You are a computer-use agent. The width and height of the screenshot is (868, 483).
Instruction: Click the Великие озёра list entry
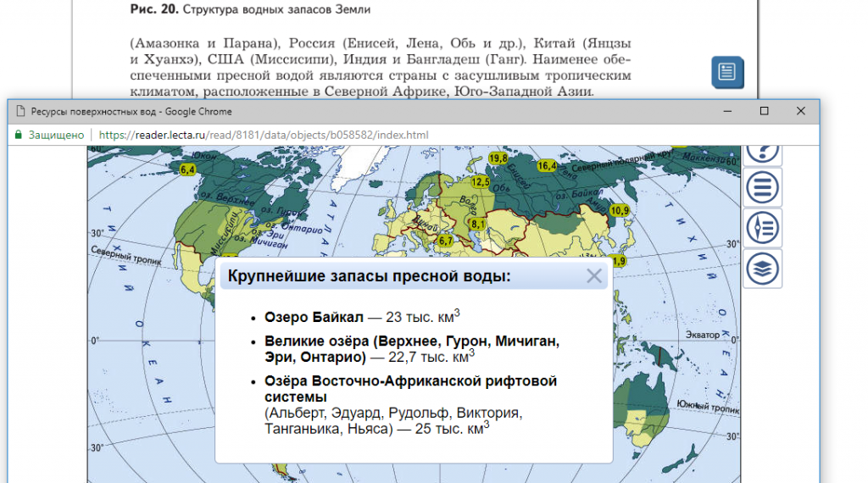pyautogui.click(x=412, y=348)
